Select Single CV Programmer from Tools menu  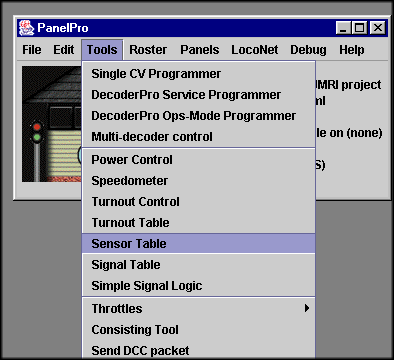(x=199, y=74)
